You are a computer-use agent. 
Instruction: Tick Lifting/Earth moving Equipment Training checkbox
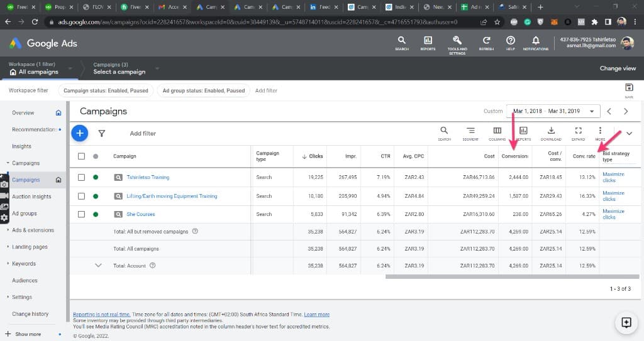(81, 196)
